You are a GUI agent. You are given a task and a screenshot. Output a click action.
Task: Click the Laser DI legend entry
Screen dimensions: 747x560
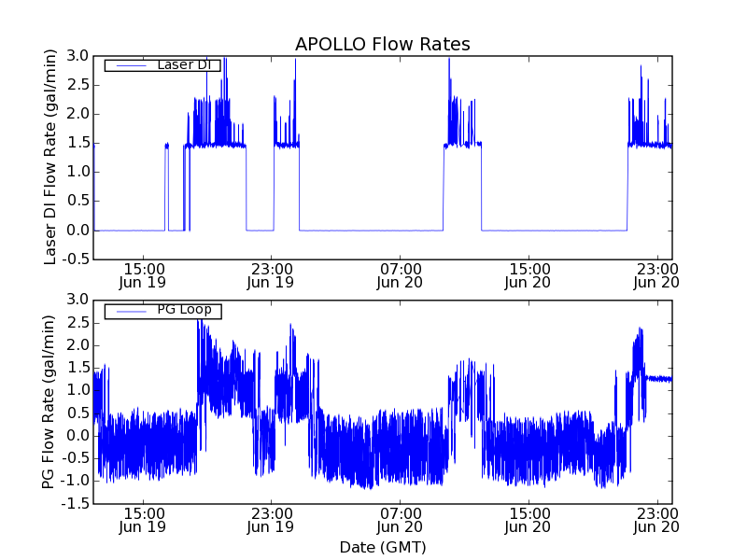click(183, 64)
